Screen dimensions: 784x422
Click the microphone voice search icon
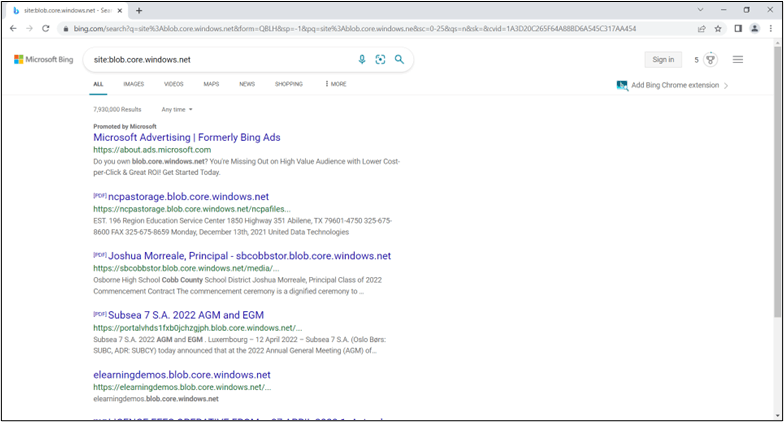coord(362,60)
